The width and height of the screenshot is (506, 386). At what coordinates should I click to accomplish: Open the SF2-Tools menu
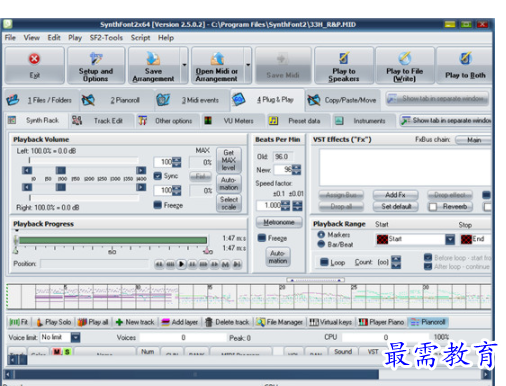(106, 38)
